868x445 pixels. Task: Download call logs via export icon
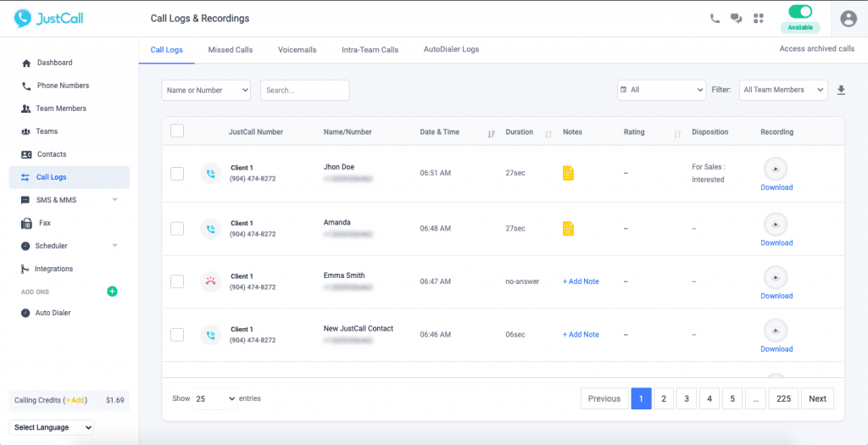coord(842,90)
